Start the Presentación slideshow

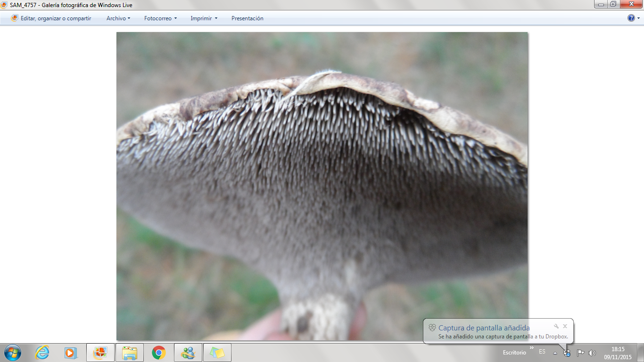pos(247,18)
